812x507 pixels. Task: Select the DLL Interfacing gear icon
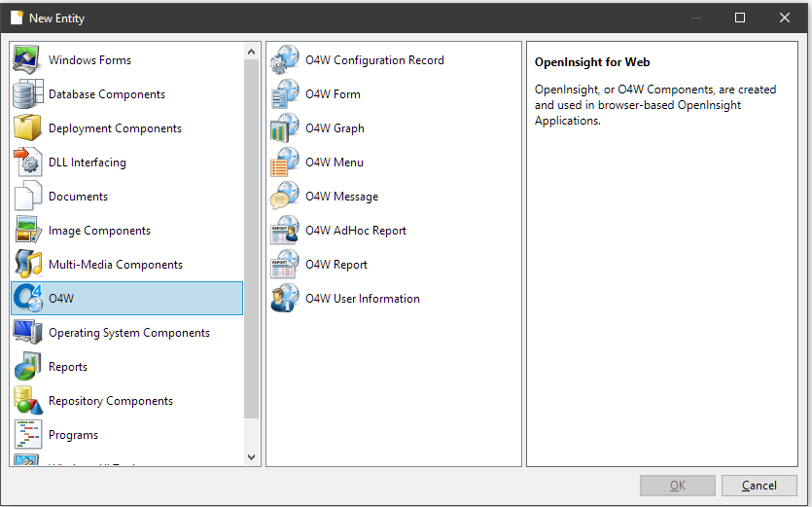pos(27,162)
